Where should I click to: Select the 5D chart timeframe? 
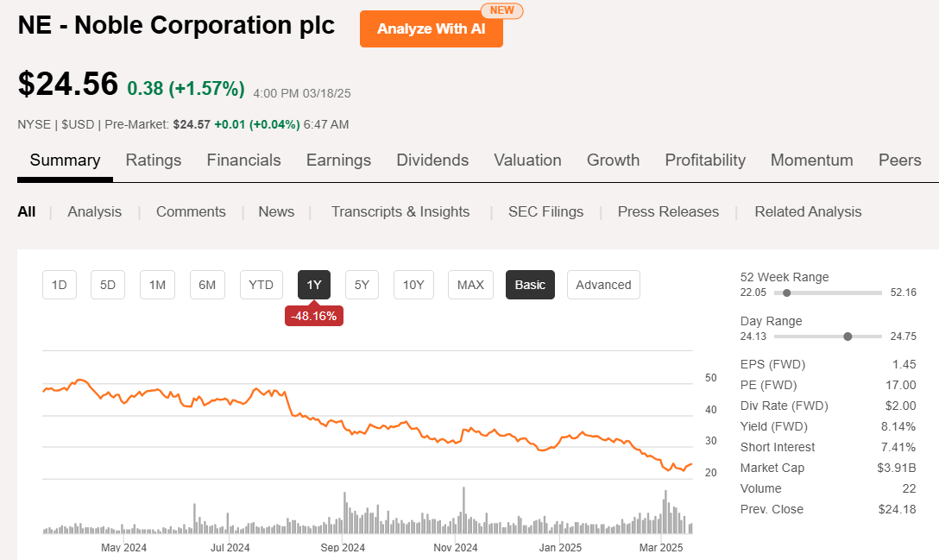[x=107, y=285]
